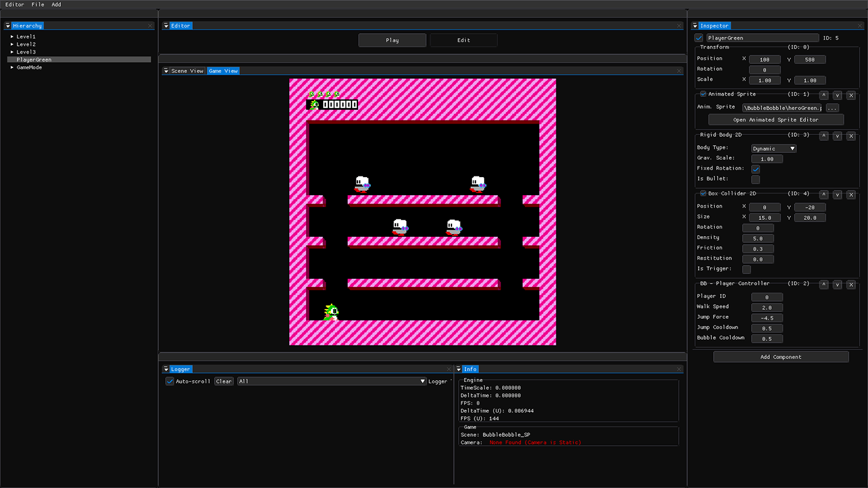The image size is (868, 488).
Task: Remove the Rigid Body 2D component
Action: point(851,136)
